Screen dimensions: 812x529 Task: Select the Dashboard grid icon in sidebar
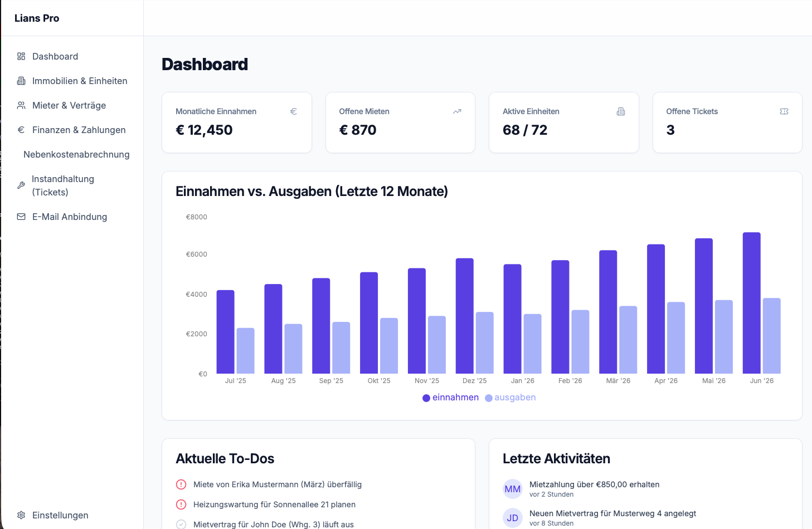(21, 56)
